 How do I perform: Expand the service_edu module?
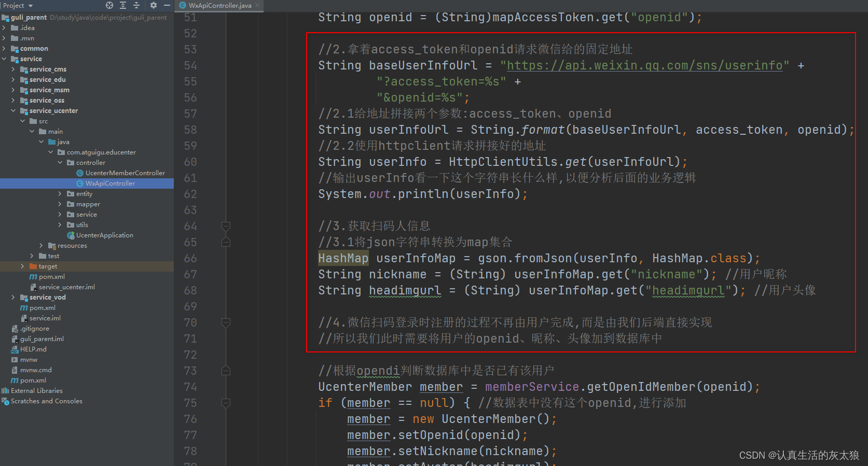click(x=13, y=80)
